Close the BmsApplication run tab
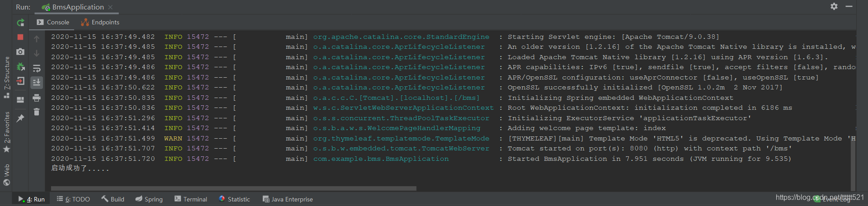This screenshot has width=868, height=206. coord(110,7)
